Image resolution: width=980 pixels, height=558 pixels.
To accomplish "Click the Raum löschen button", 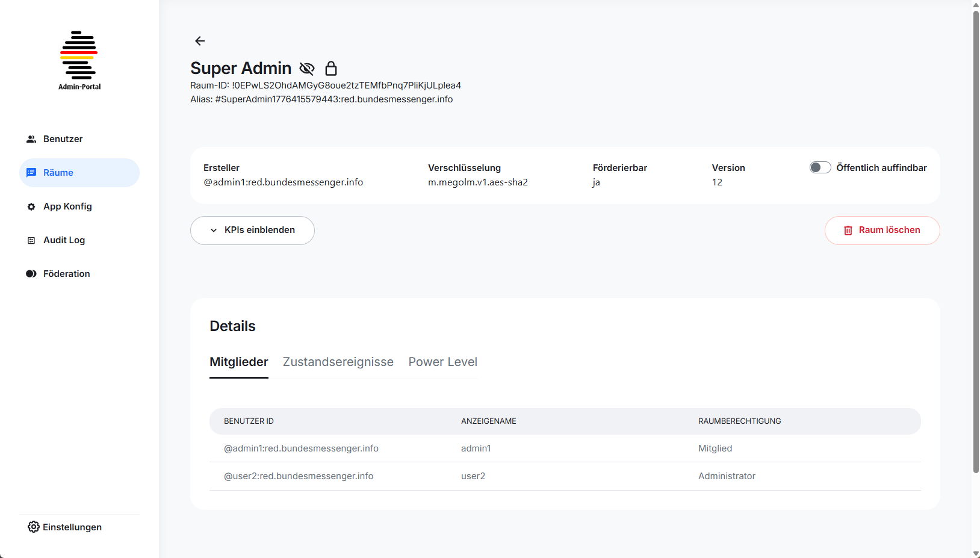I will pyautogui.click(x=882, y=231).
